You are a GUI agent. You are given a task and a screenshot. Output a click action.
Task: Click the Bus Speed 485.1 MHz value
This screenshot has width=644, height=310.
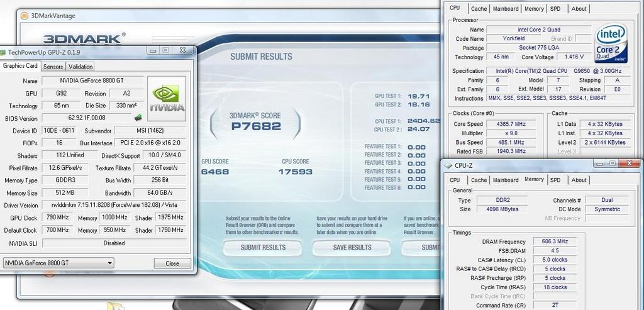point(511,142)
